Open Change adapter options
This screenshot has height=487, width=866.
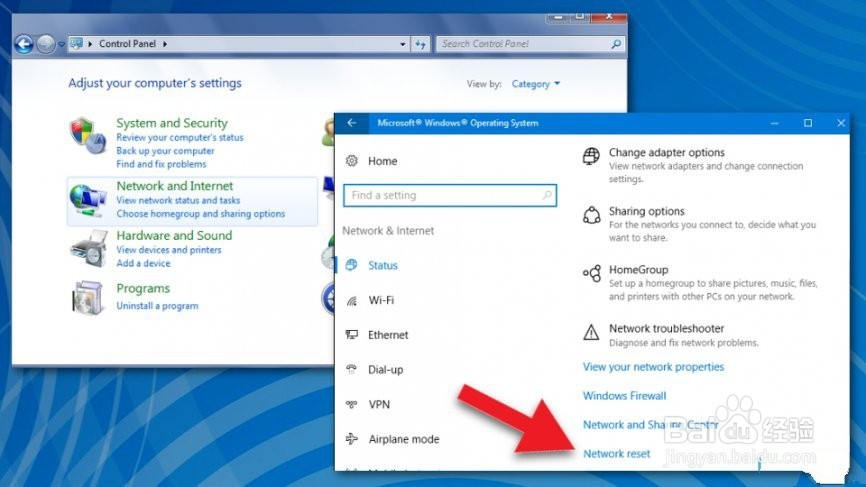click(x=667, y=152)
